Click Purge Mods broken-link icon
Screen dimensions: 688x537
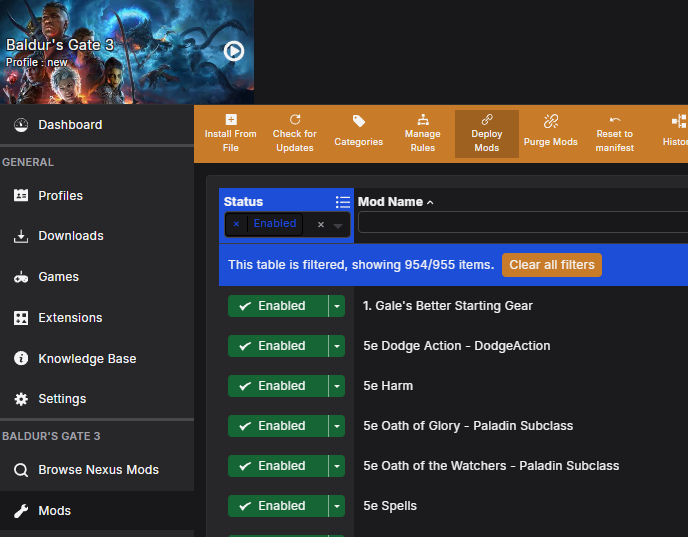coord(550,121)
